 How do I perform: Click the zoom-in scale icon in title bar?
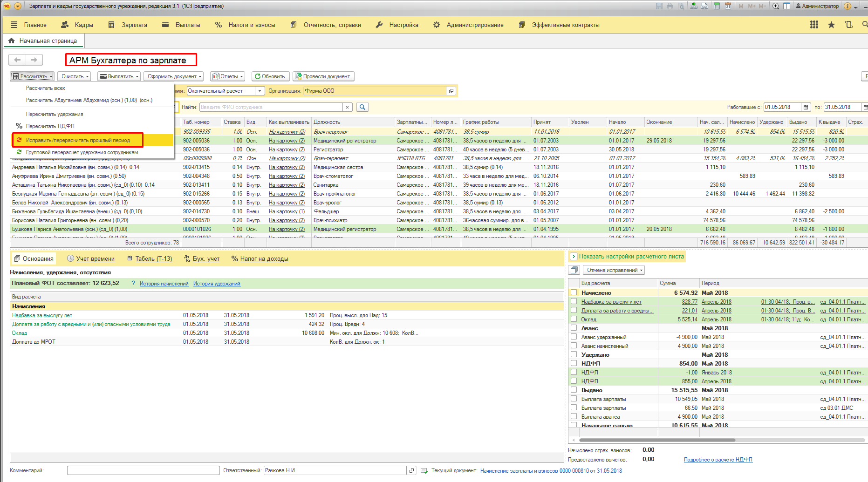point(776,6)
